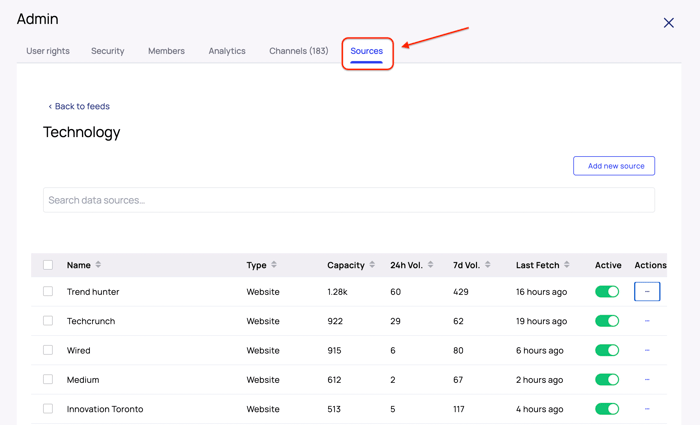Sort by Type column arrows
The width and height of the screenshot is (700, 425).
[x=274, y=265]
